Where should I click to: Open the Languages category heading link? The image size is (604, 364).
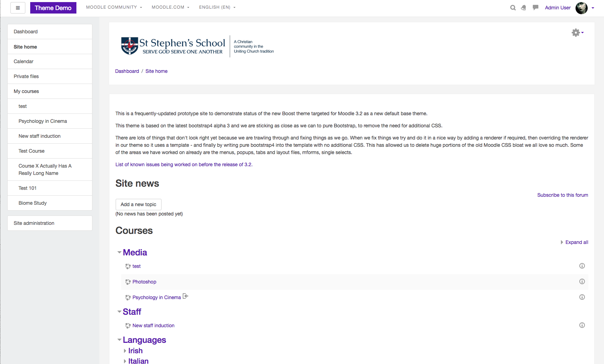pyautogui.click(x=144, y=340)
